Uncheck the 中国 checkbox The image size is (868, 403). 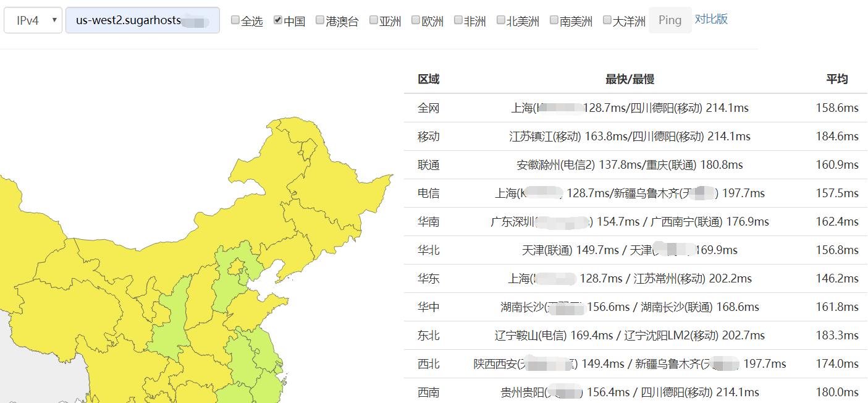277,19
